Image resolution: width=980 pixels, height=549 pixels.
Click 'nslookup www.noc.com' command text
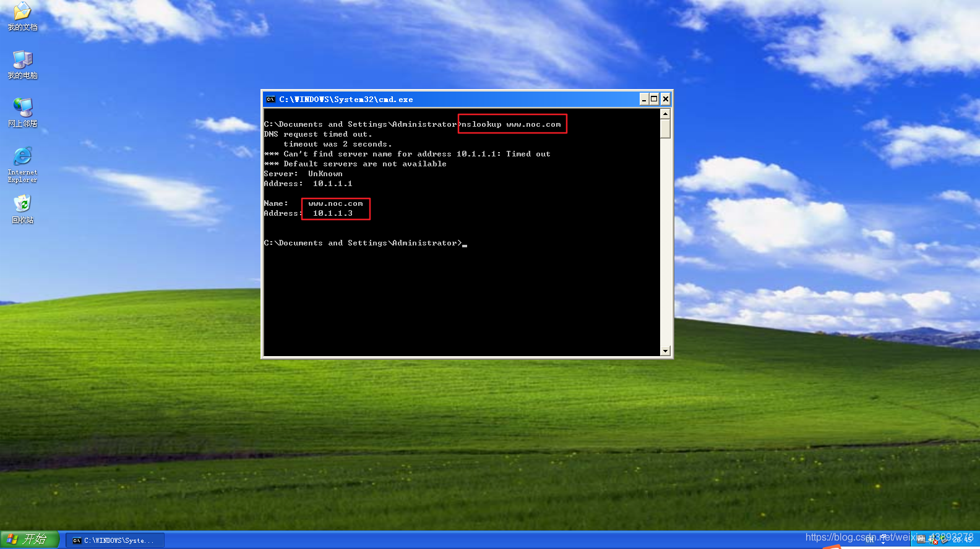click(512, 124)
